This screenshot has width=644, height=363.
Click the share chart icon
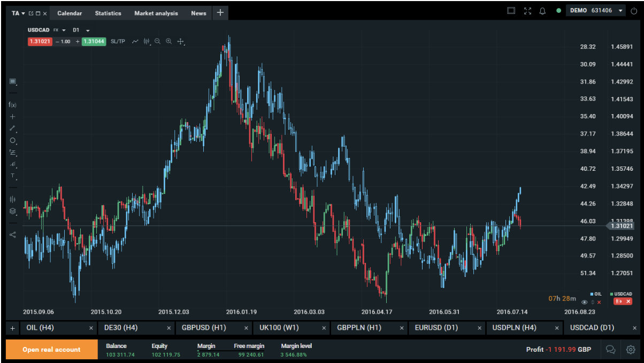click(x=12, y=234)
